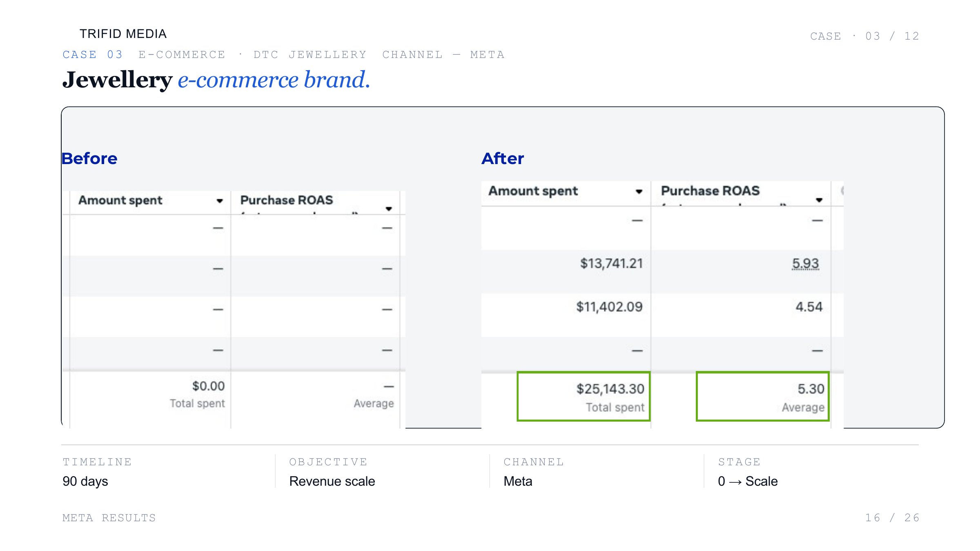Click the 0 → Scale stage value
The height and width of the screenshot is (551, 980).
(x=748, y=482)
